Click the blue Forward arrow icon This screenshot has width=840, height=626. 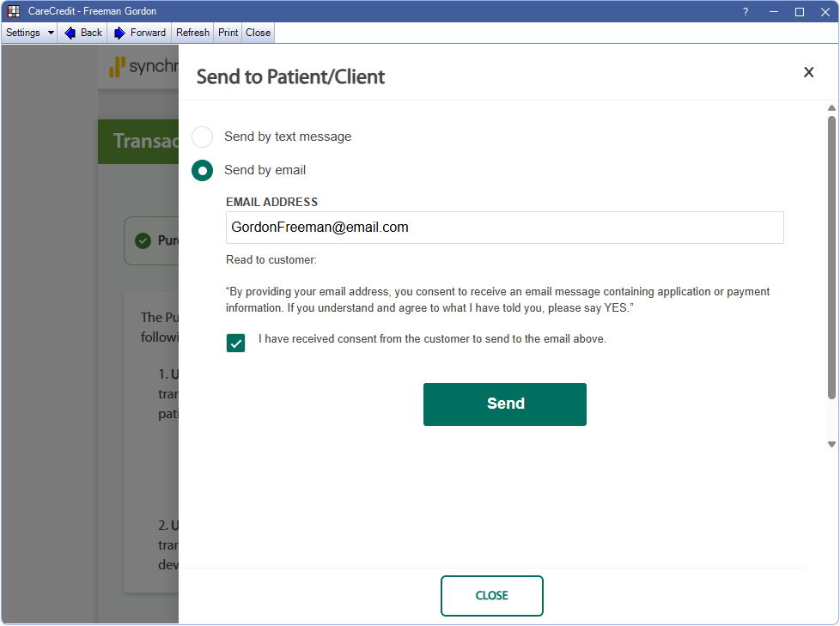tap(120, 33)
